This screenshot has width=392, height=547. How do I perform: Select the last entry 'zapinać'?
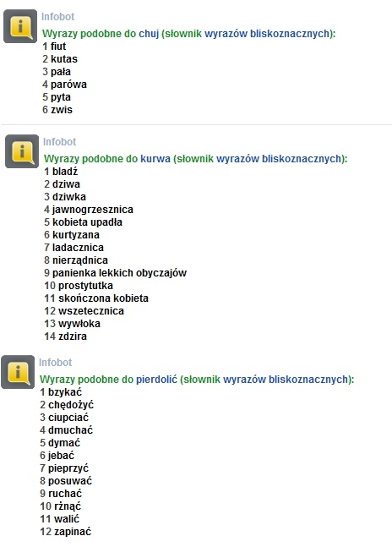click(73, 532)
